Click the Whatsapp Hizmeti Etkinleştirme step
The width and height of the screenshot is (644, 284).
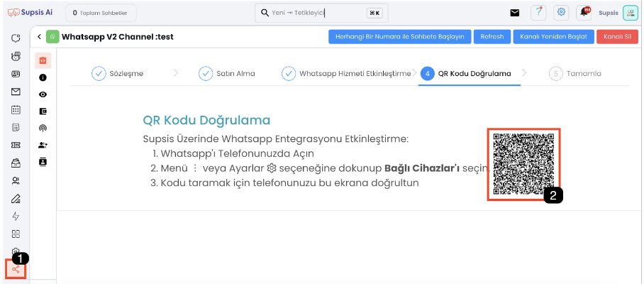(x=346, y=74)
